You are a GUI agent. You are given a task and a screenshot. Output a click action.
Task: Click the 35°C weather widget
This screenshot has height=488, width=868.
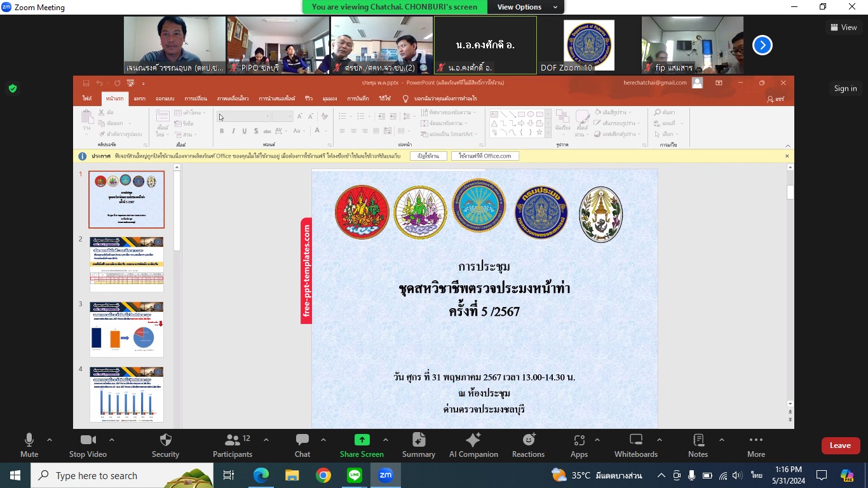tap(597, 475)
